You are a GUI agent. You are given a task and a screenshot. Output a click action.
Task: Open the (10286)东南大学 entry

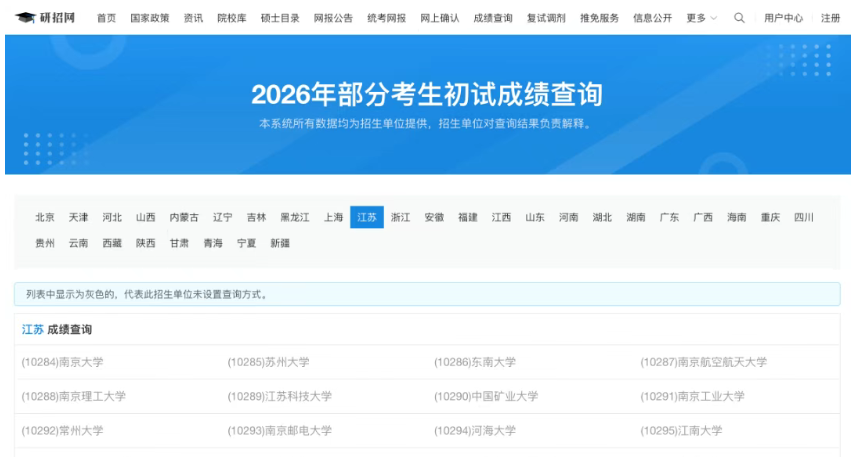pos(475,362)
